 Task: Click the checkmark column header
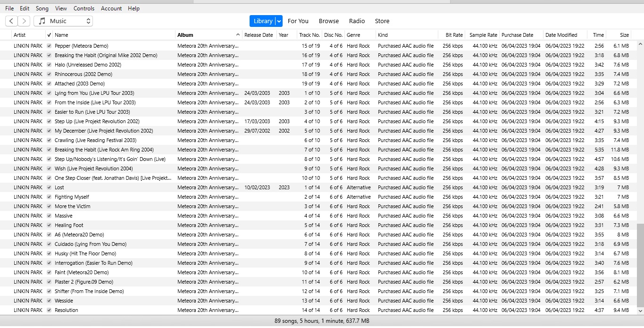(49, 35)
